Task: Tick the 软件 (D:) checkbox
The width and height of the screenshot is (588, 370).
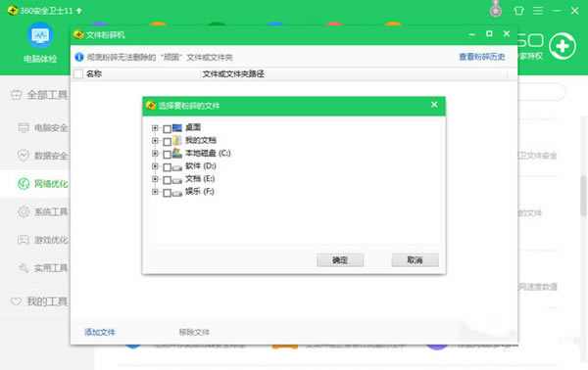Action: point(168,167)
